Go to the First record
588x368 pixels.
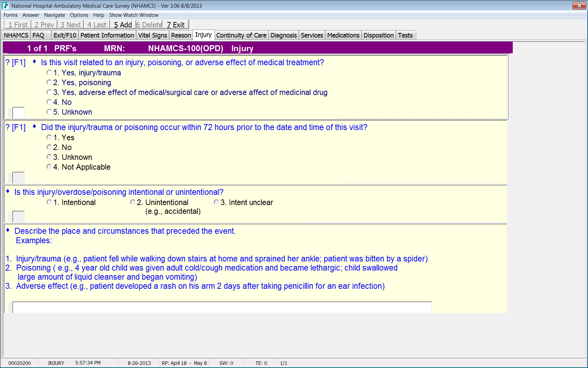[x=18, y=25]
